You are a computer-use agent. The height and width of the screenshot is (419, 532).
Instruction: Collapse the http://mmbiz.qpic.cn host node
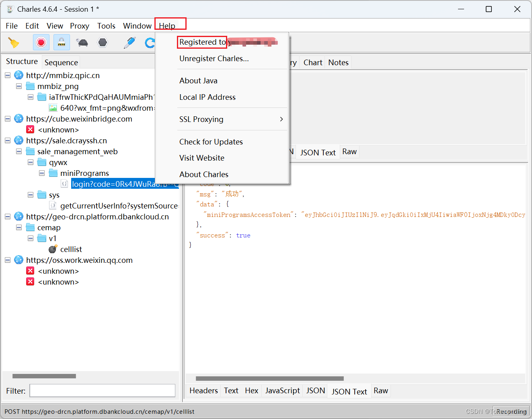click(8, 75)
